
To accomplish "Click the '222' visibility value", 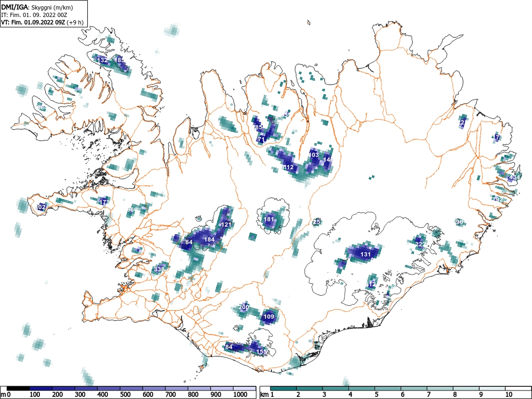I will [x=420, y=244].
